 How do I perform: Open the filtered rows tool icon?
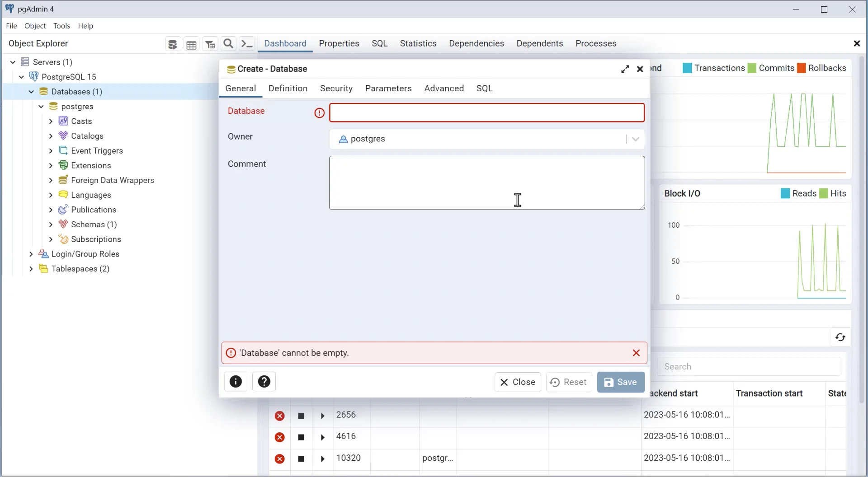(210, 44)
